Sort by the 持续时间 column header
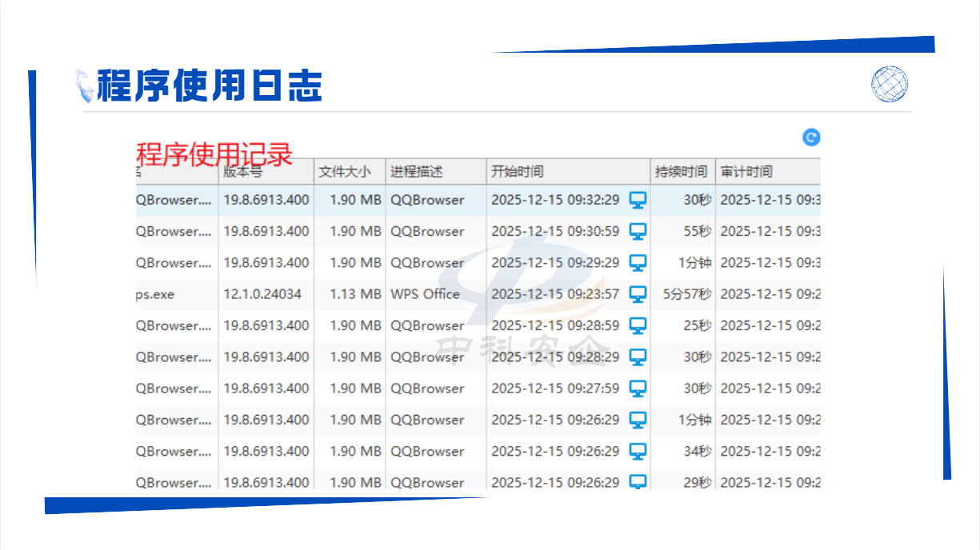Image resolution: width=980 pixels, height=550 pixels. (683, 171)
